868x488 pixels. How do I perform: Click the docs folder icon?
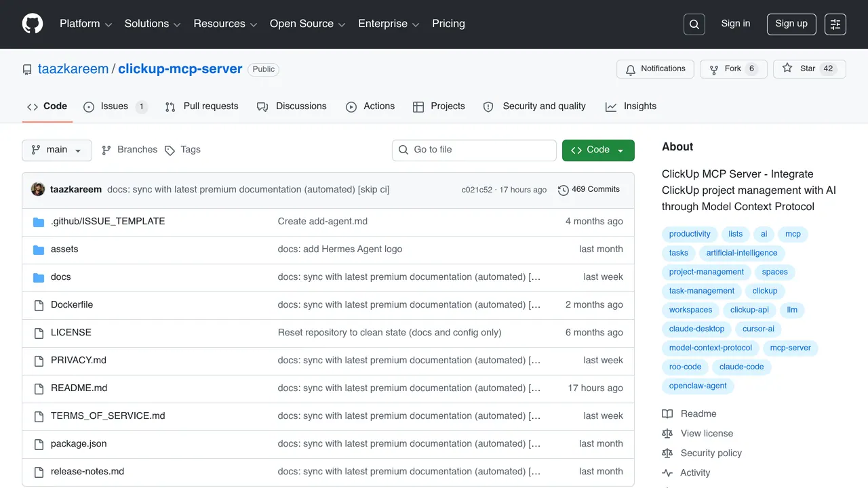pyautogui.click(x=39, y=277)
